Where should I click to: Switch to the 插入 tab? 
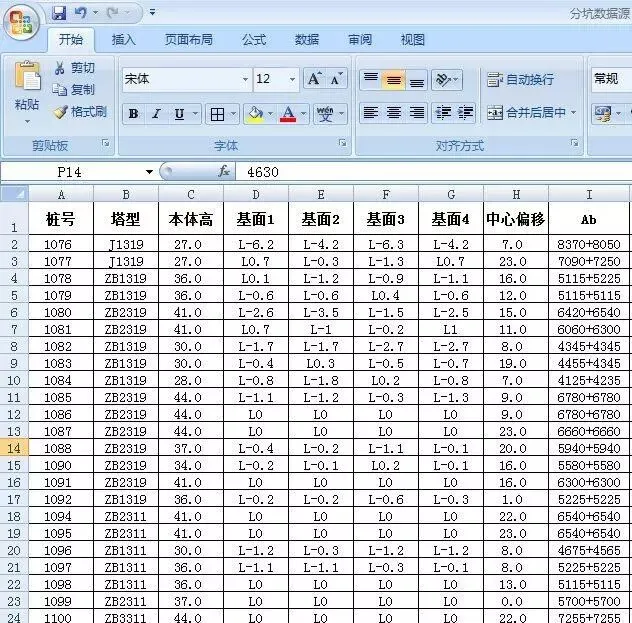click(x=124, y=39)
